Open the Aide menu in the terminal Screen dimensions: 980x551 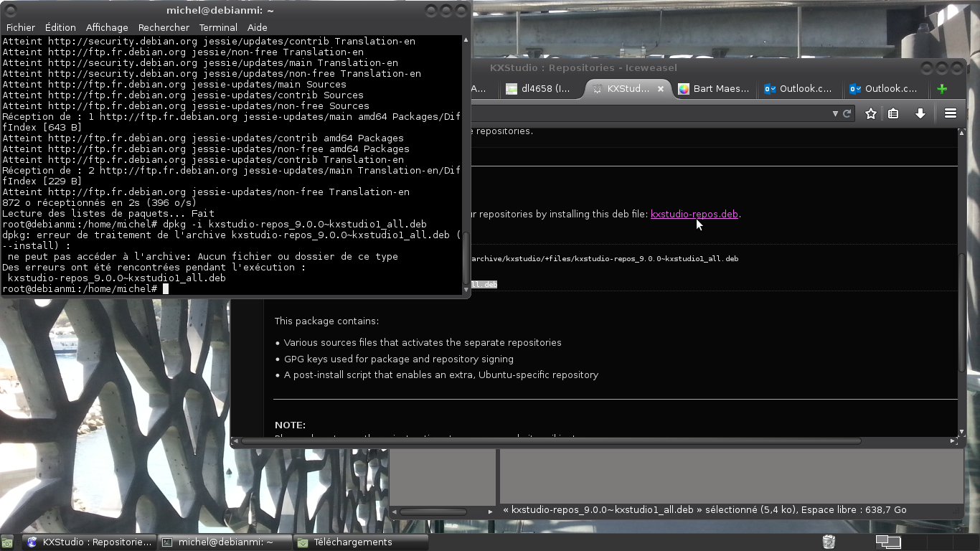pyautogui.click(x=258, y=27)
